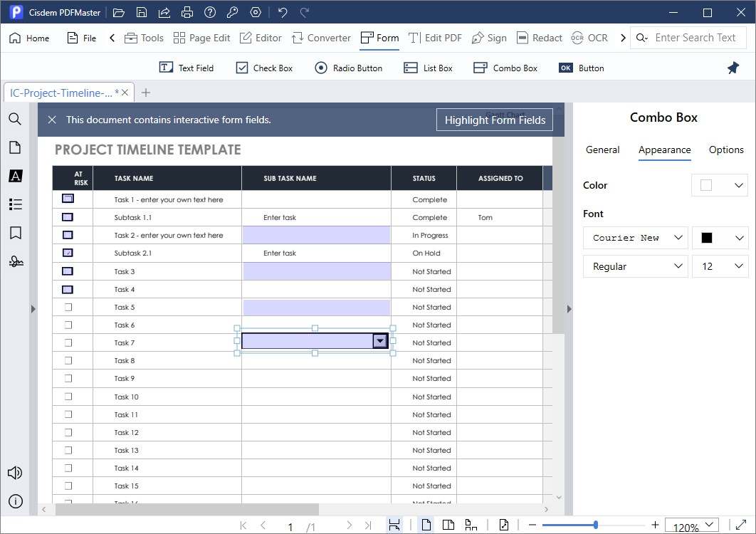Image resolution: width=756 pixels, height=534 pixels.
Task: Open a new document tab with plus
Action: click(146, 93)
